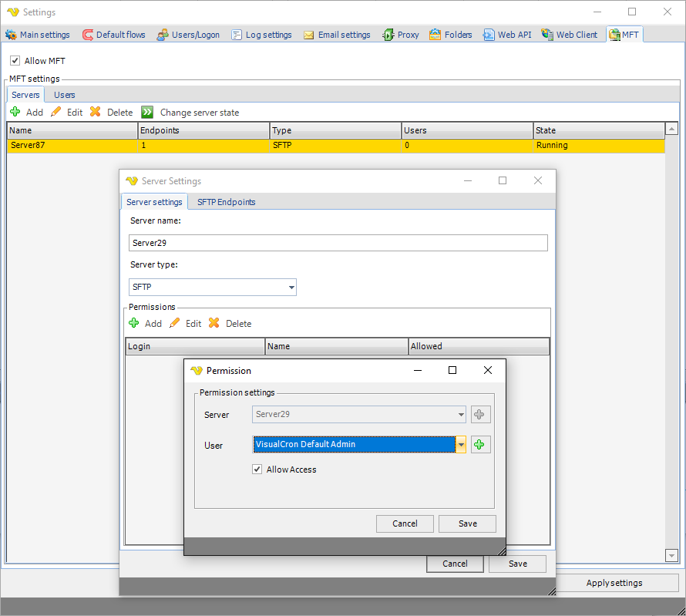Click Add icon in Permissions toolbar
Screen dimensions: 686x616
tap(134, 324)
